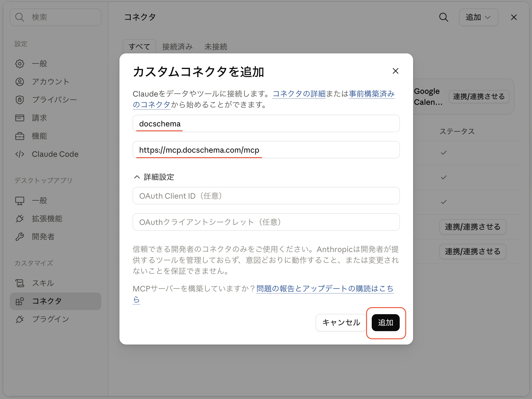
Task: Switch to the すべて tab
Action: coord(139,47)
